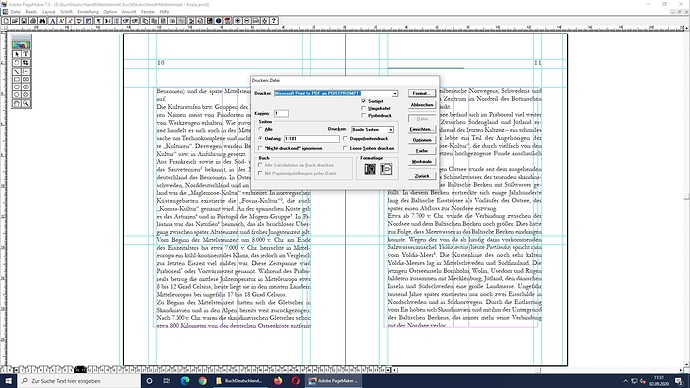Click the Farbe button
The image size is (690, 388).
coord(422,151)
